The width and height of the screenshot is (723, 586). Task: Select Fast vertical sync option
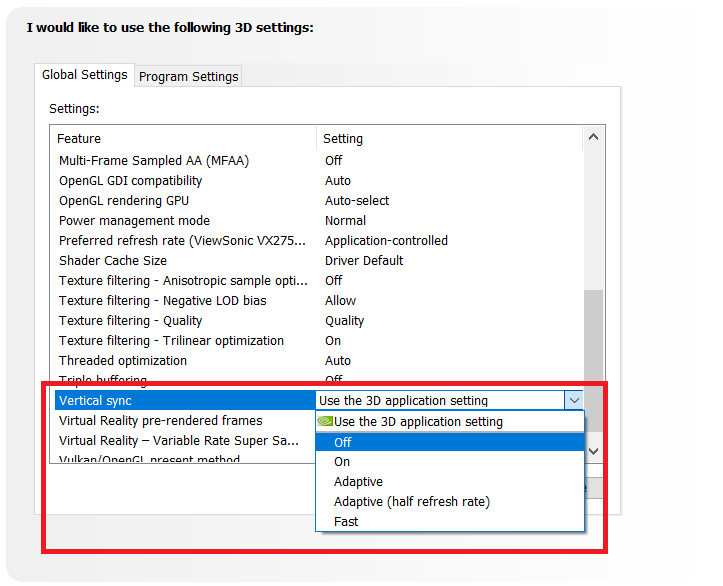(x=346, y=522)
